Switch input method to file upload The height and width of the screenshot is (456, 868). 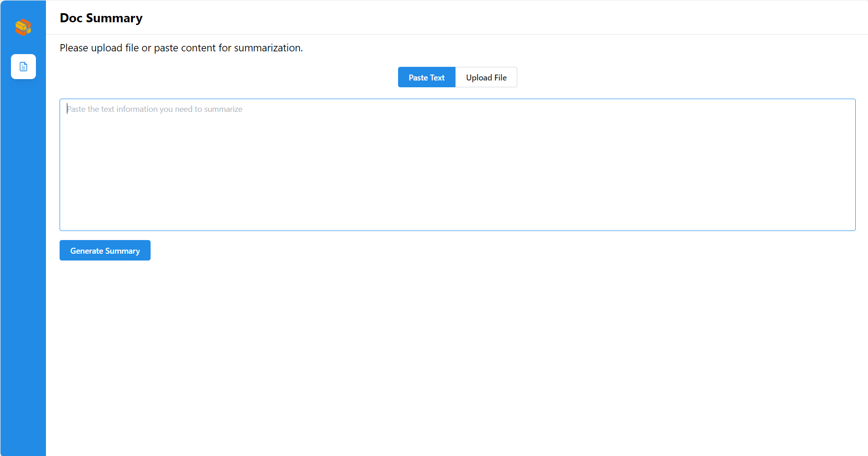click(x=486, y=77)
